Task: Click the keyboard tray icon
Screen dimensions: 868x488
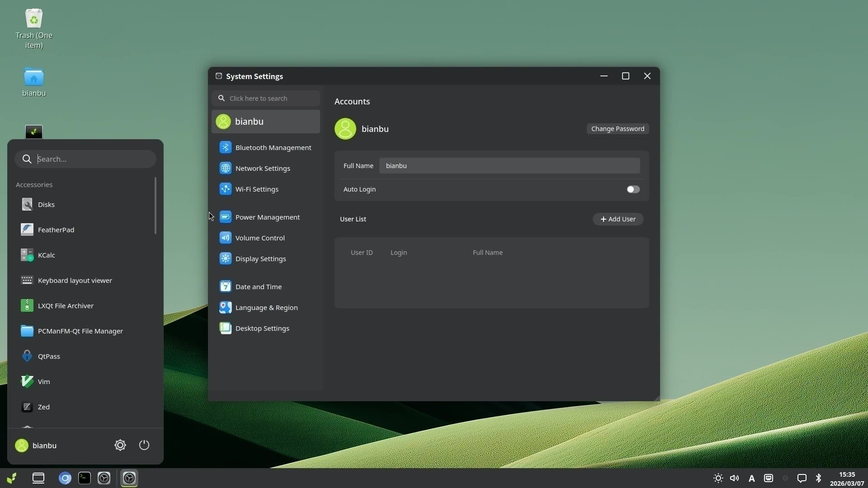Action: 769,478
